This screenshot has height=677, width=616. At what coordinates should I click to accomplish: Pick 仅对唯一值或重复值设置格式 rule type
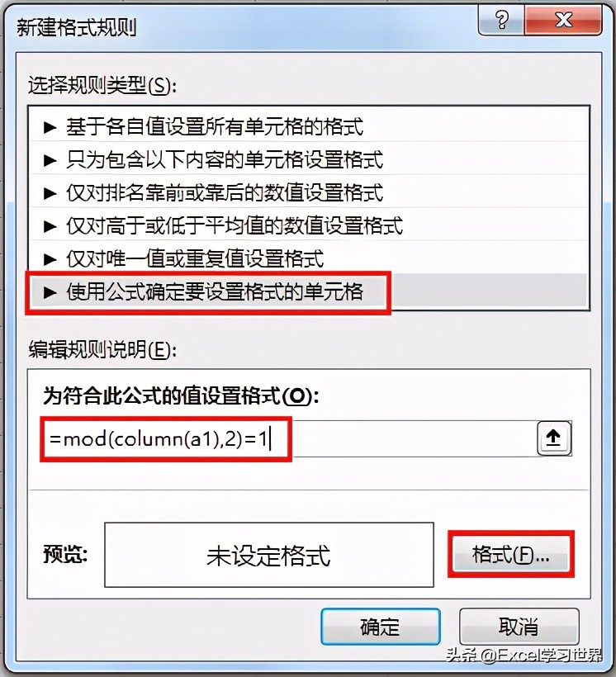point(309,258)
